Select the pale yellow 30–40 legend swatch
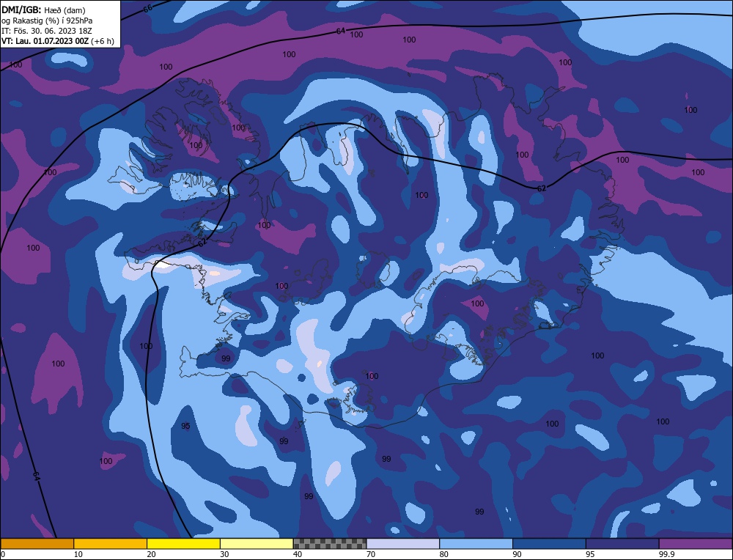Screen dimensions: 733x560 coord(257,543)
